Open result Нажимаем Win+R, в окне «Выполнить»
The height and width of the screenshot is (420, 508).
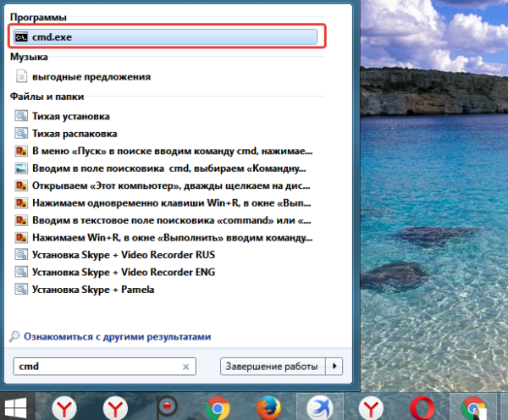point(163,238)
